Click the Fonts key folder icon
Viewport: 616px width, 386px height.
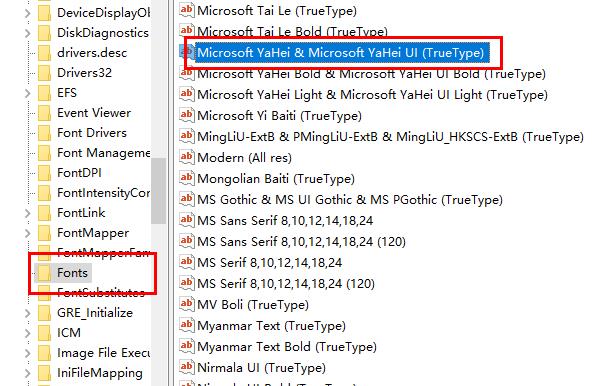click(44, 273)
